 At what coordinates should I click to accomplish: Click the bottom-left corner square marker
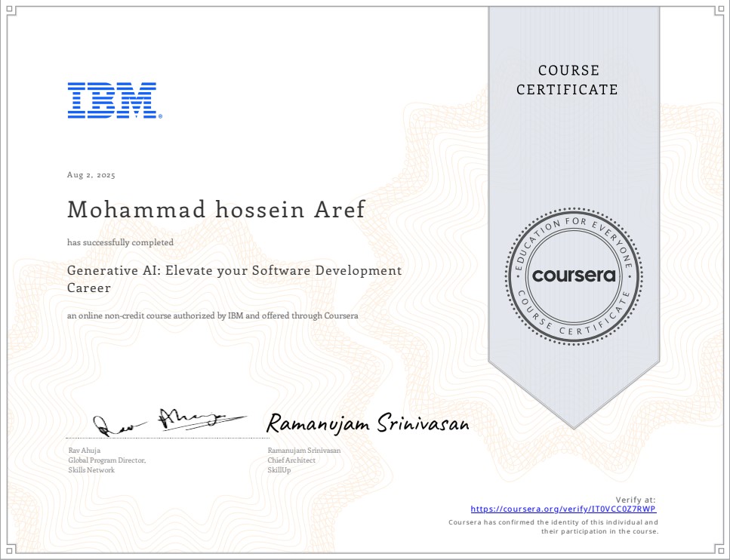pos(10,551)
